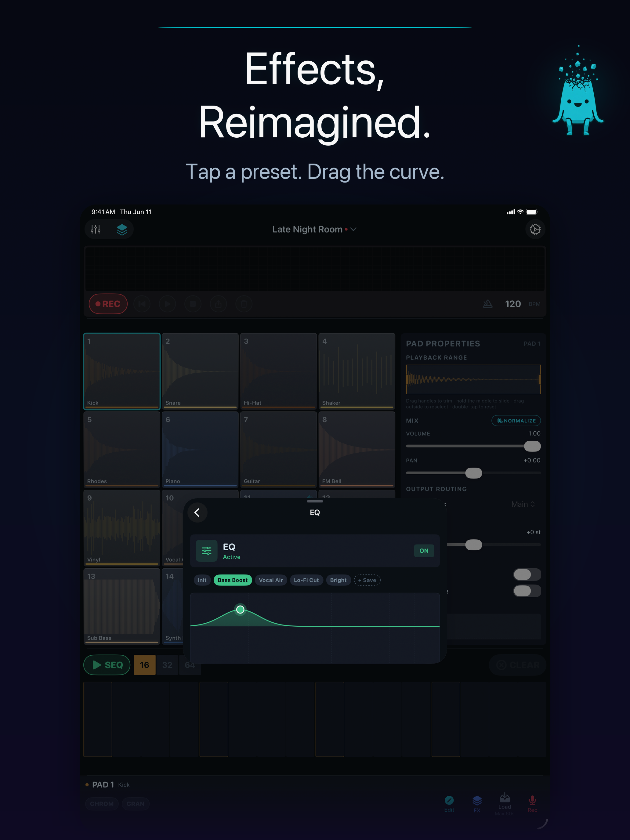Toggle the upper switch in Pad Properties
The width and height of the screenshot is (630, 840).
pos(527,574)
